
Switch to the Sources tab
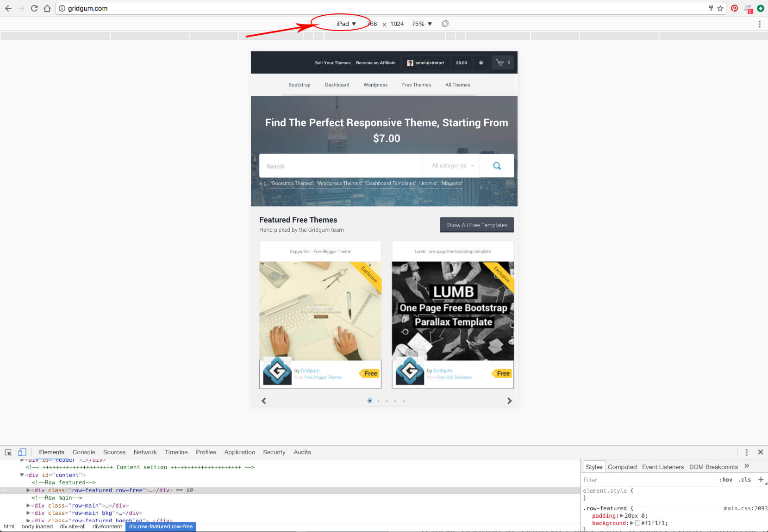114,452
